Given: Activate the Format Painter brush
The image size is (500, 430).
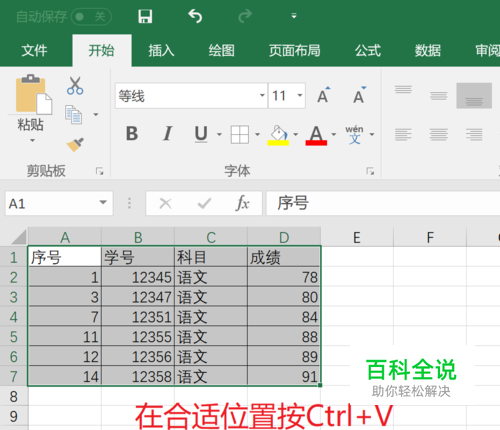Looking at the screenshot, I should click(75, 145).
